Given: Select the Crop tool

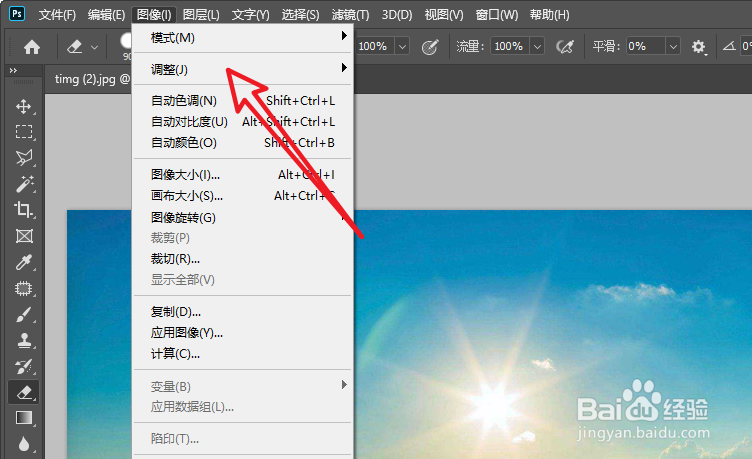Looking at the screenshot, I should 24,210.
